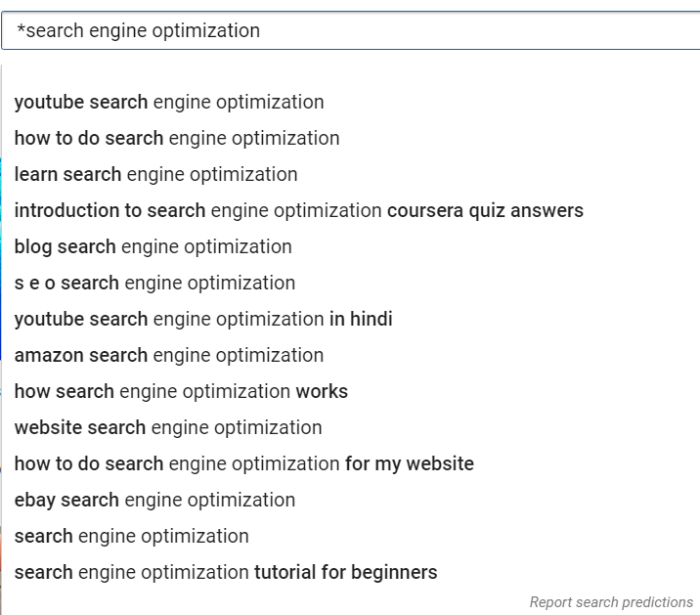Choose the 'tutorial for beginners' suggestion

[226, 573]
